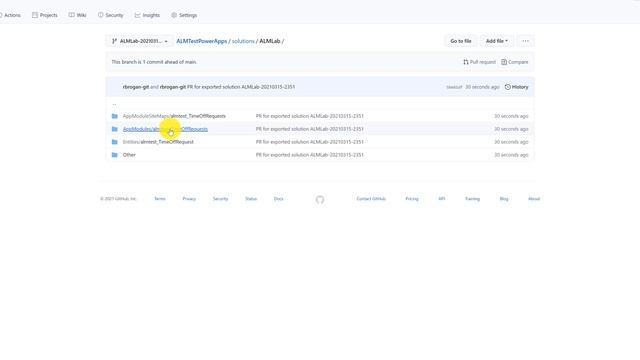Open the Security tab
Viewport: 640px width, 360px height.
(x=110, y=15)
